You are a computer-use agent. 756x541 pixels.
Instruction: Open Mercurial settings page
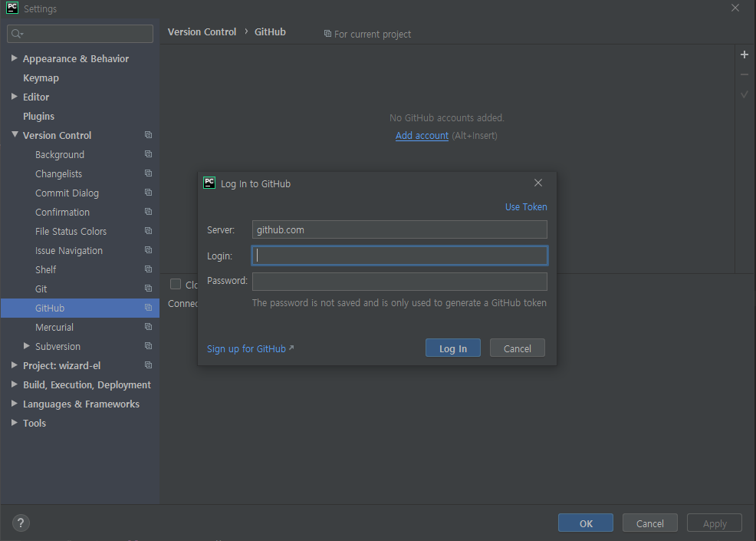click(x=54, y=327)
